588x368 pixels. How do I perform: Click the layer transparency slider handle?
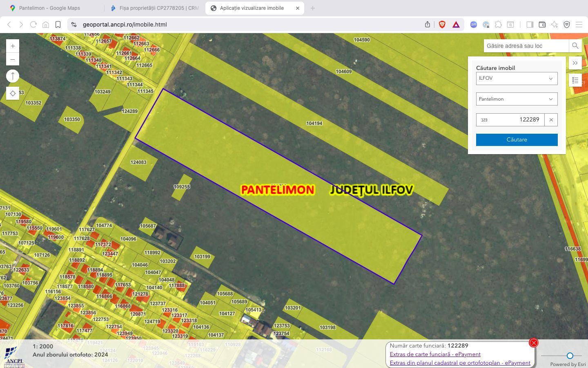(570, 356)
